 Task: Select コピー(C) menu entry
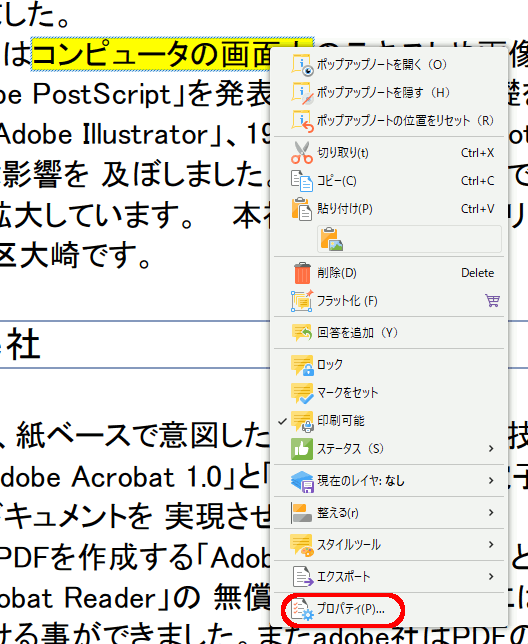(388, 181)
